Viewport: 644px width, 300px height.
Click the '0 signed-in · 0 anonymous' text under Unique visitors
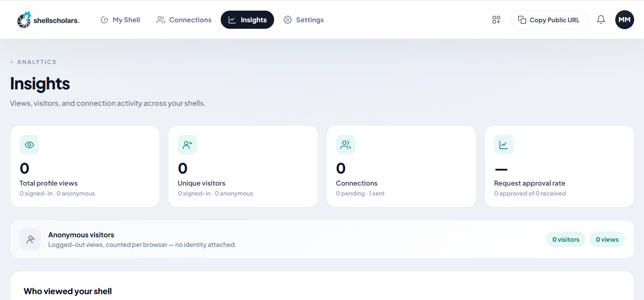[x=215, y=193]
